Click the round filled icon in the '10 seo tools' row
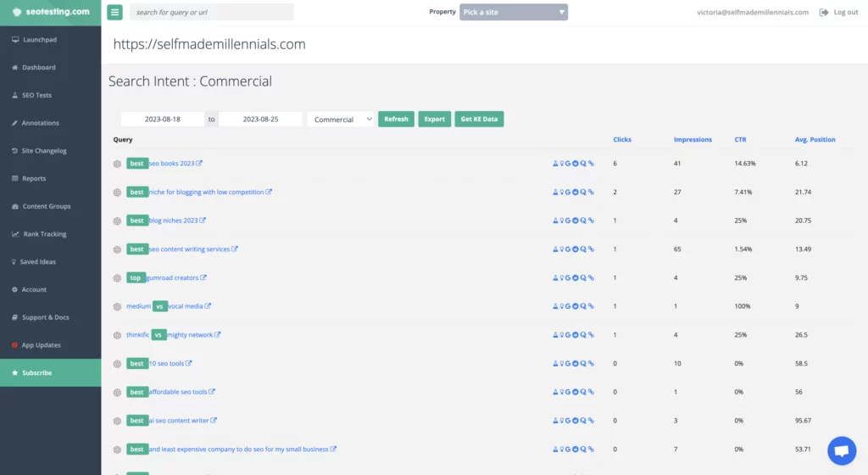The width and height of the screenshot is (868, 475). point(576,364)
